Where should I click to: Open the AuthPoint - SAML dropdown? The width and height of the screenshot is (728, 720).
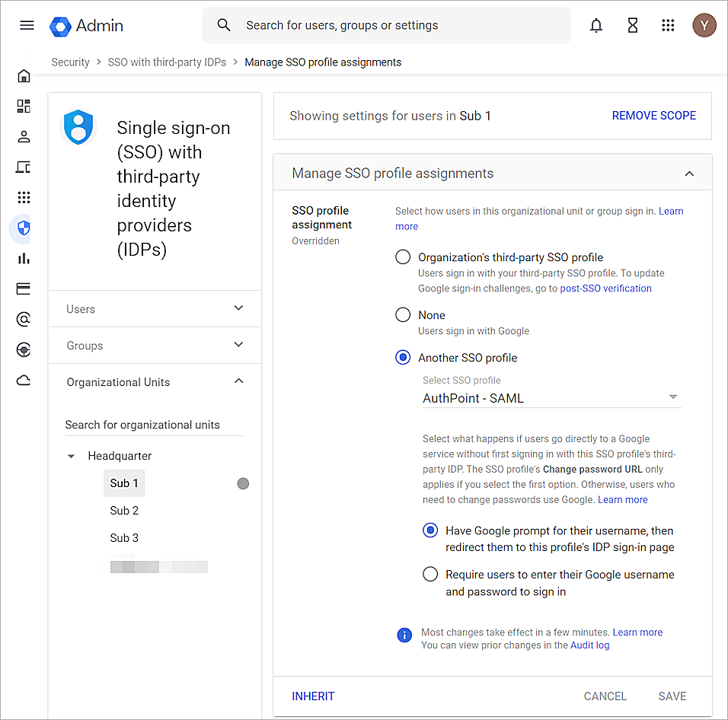click(551, 397)
